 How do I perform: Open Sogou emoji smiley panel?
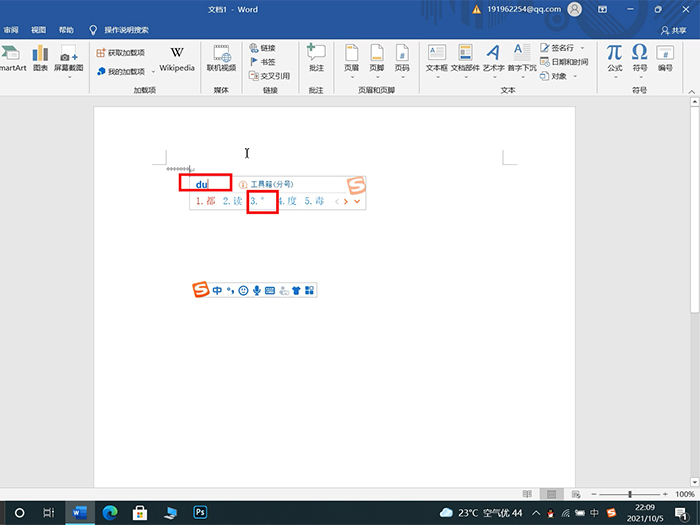[243, 291]
